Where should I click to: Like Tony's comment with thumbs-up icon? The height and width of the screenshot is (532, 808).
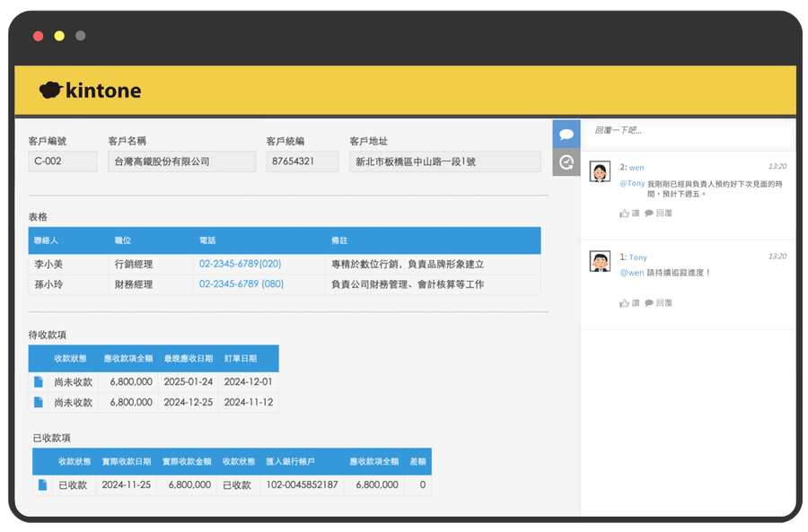point(625,303)
